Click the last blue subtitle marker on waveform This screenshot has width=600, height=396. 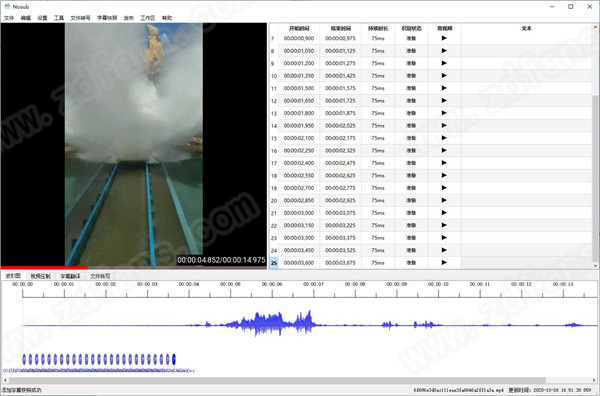pyautogui.click(x=174, y=359)
